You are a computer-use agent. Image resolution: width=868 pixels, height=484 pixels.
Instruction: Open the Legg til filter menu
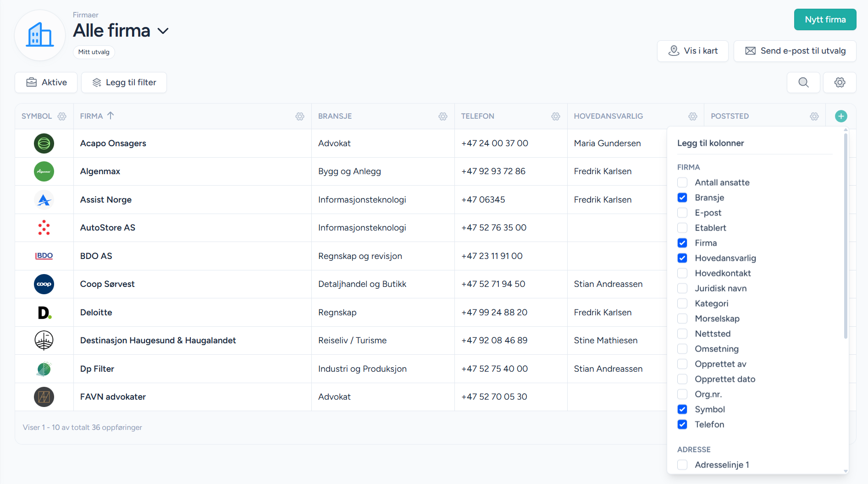coord(124,82)
